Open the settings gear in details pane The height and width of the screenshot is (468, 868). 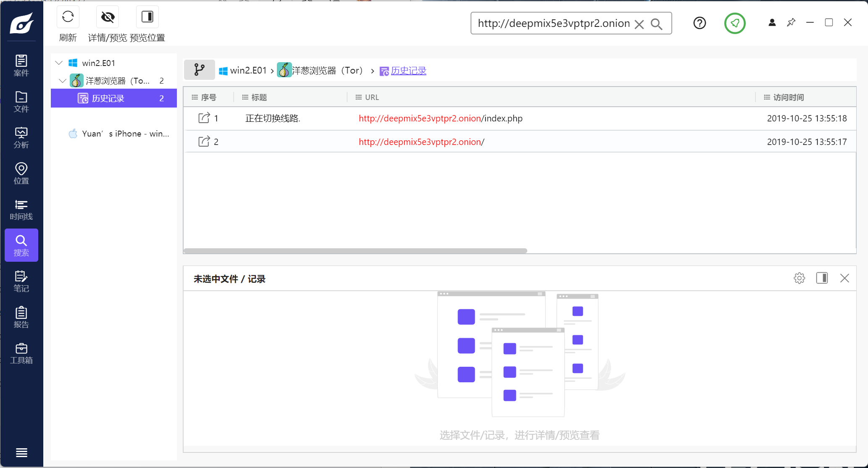(x=799, y=278)
